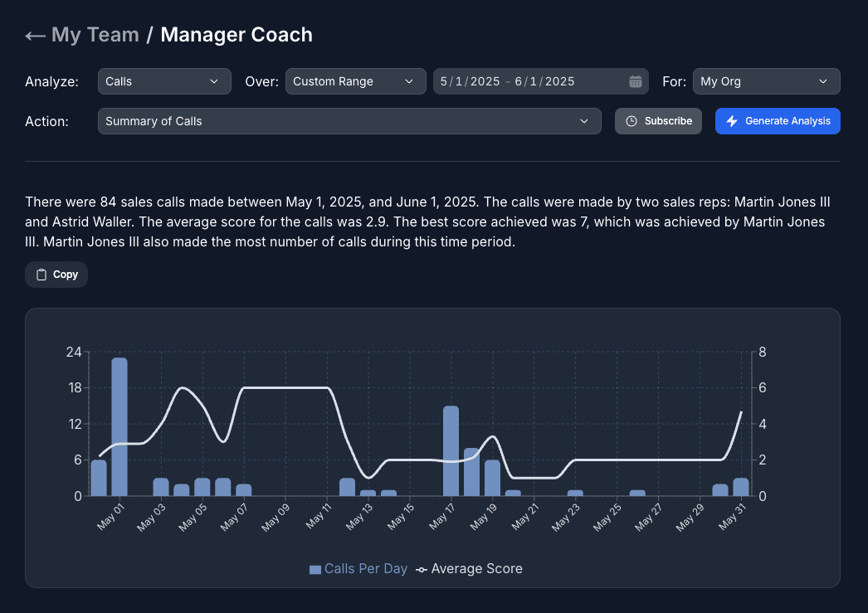Open the Custom Range dropdown
This screenshot has height=613, width=868.
click(355, 81)
